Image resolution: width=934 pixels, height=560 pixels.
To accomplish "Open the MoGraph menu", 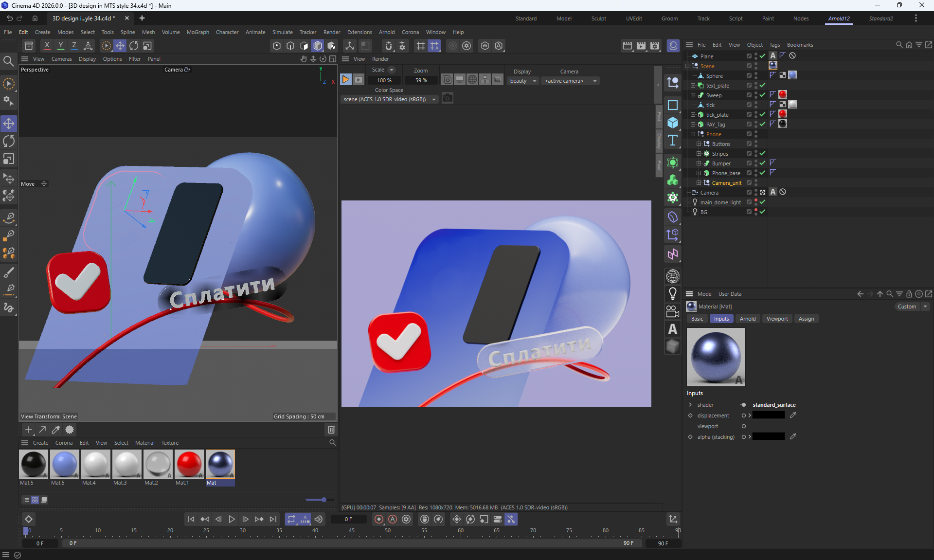I will [198, 32].
